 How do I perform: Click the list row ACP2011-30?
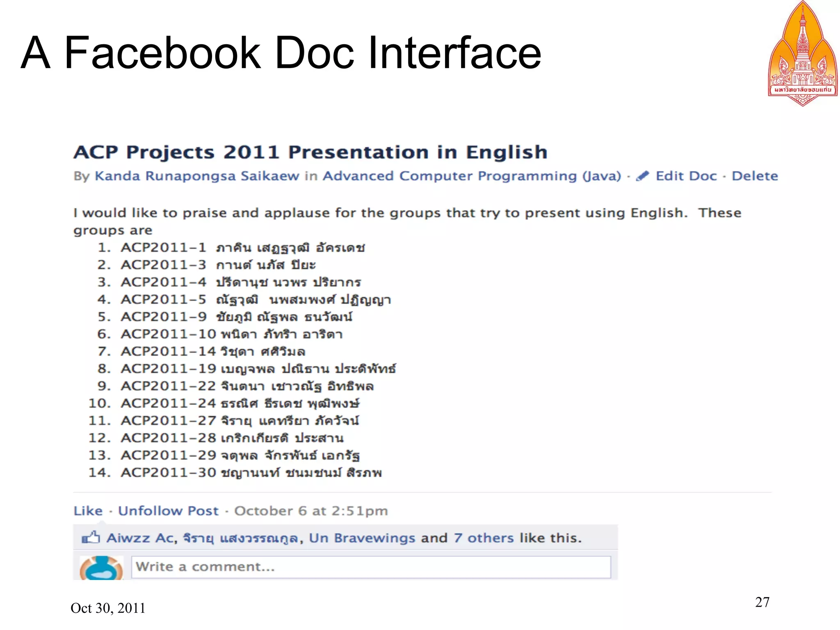[x=235, y=472]
